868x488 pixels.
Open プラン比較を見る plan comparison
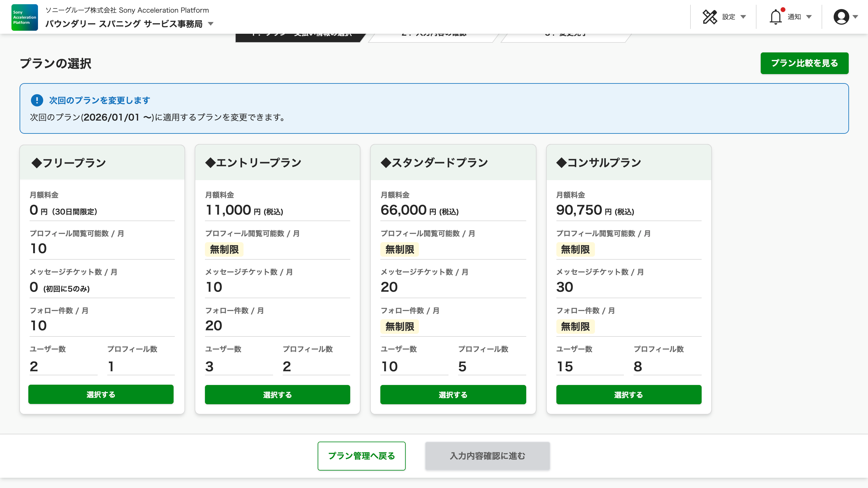click(804, 63)
